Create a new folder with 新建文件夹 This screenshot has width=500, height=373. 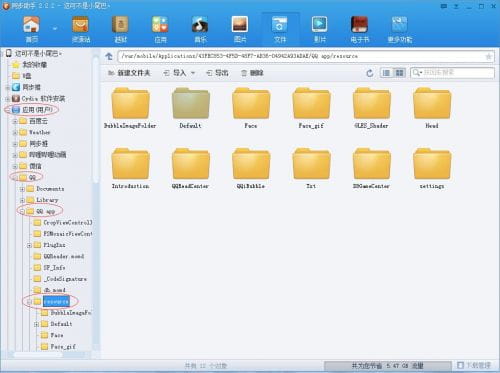point(129,73)
